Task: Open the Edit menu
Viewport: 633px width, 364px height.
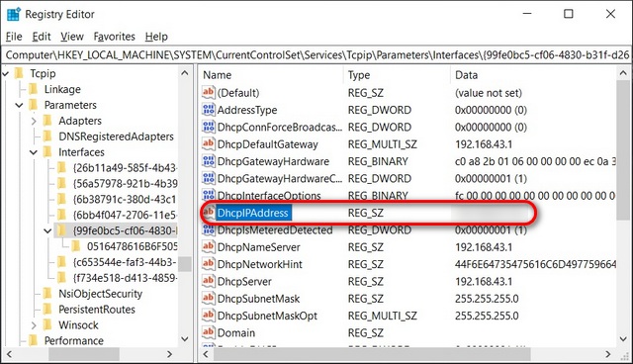Action: pyautogui.click(x=42, y=37)
